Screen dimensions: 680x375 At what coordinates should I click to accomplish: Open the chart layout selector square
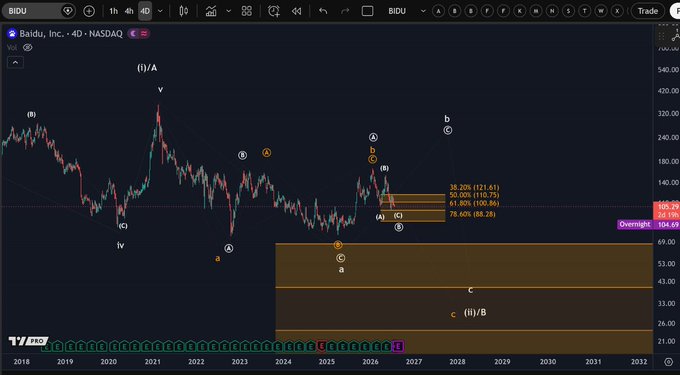[367, 11]
